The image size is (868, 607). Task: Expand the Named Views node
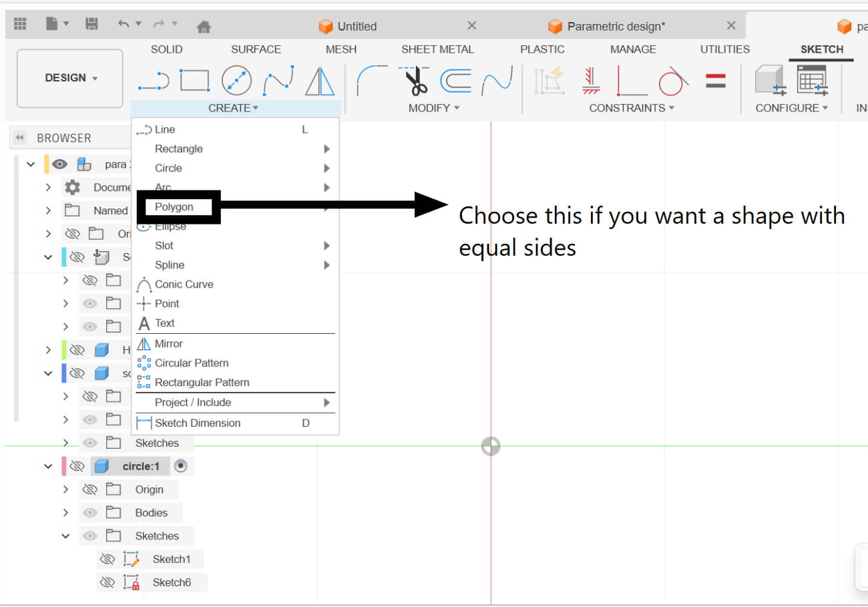pyautogui.click(x=48, y=210)
